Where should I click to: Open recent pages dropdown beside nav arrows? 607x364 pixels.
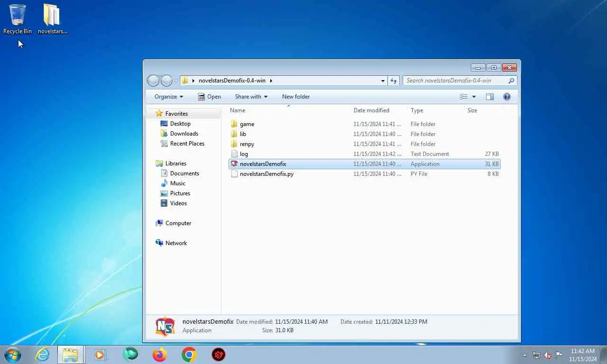pyautogui.click(x=176, y=81)
